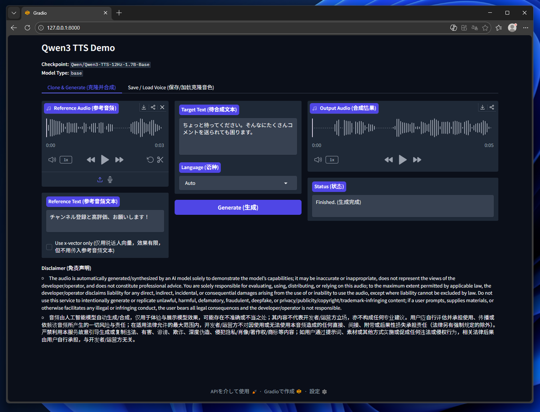Switch to Save / Load Voice tab

click(171, 87)
